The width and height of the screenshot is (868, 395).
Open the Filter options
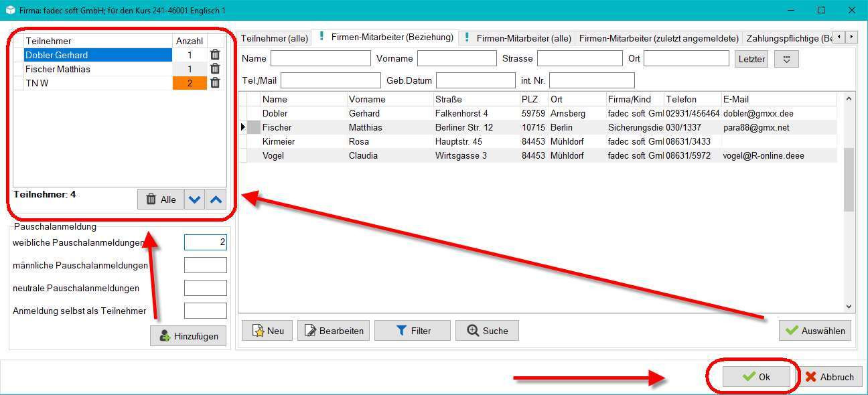(x=413, y=331)
